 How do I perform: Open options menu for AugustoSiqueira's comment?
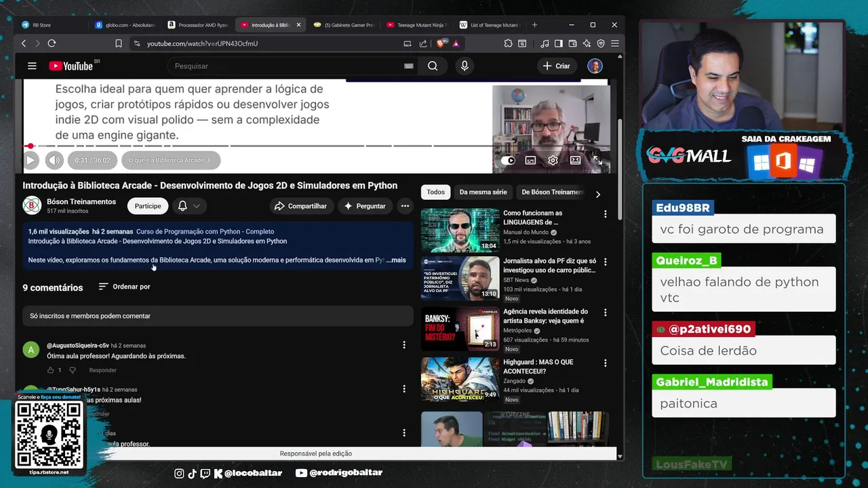(404, 345)
